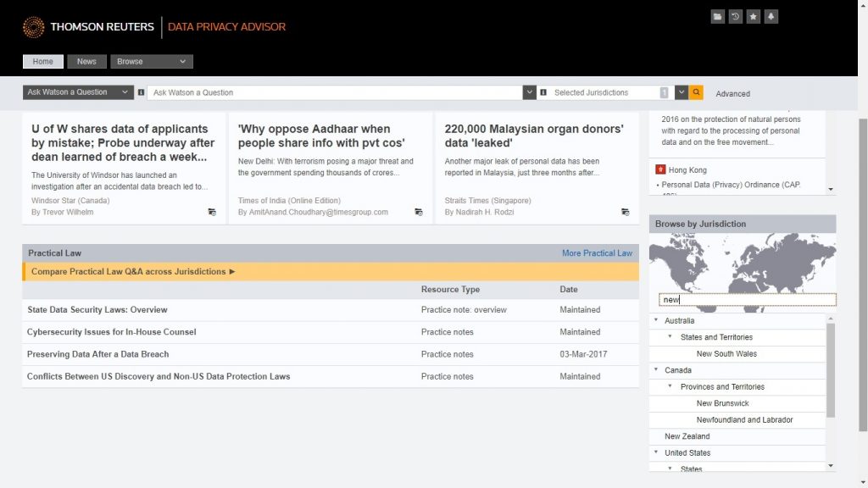Click the Date column header
This screenshot has width=868, height=488.
[x=569, y=290]
